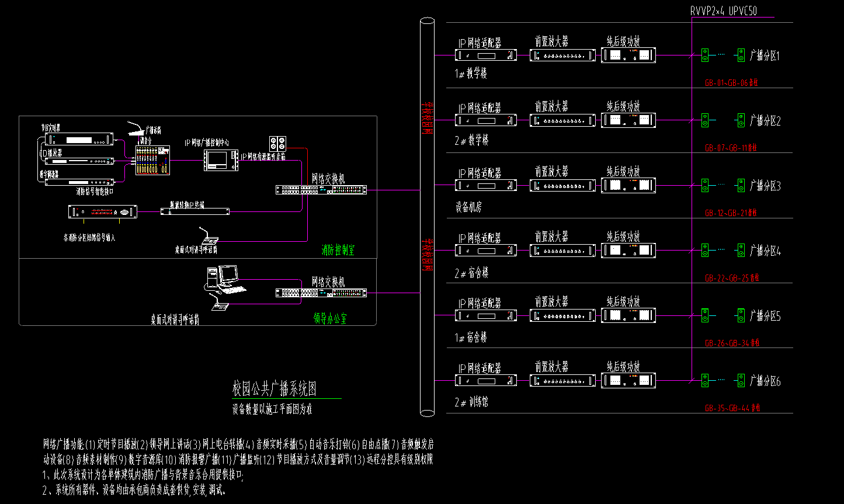Click the 广播分区2 zone label
The width and height of the screenshot is (844, 504).
[765, 121]
